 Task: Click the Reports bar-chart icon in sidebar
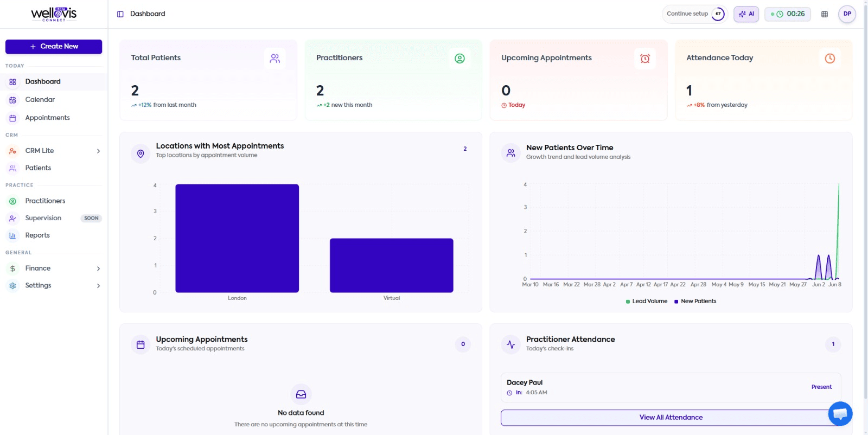(x=12, y=235)
